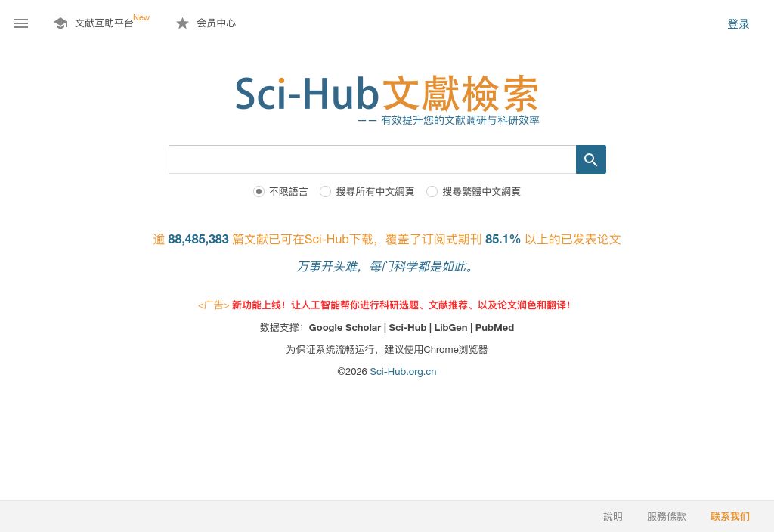Screen dimensions: 774x532
Task: Select the 不限語言 radio button
Action: point(259,191)
